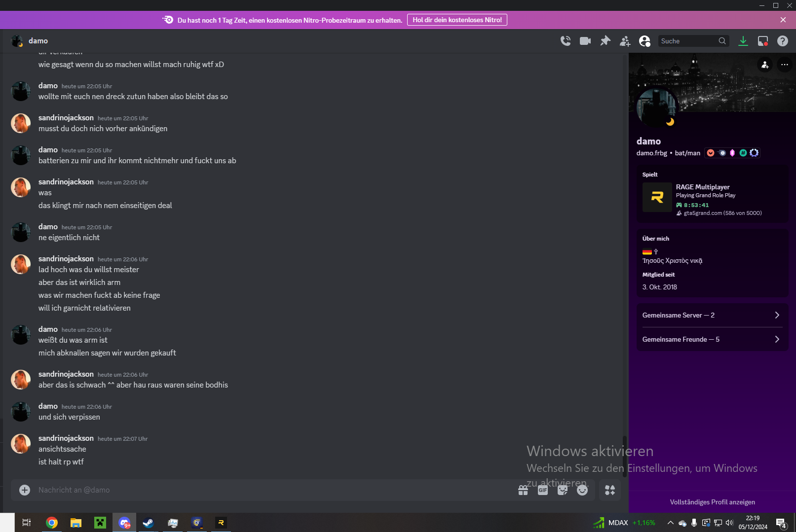Open the Discord help icon

[783, 41]
